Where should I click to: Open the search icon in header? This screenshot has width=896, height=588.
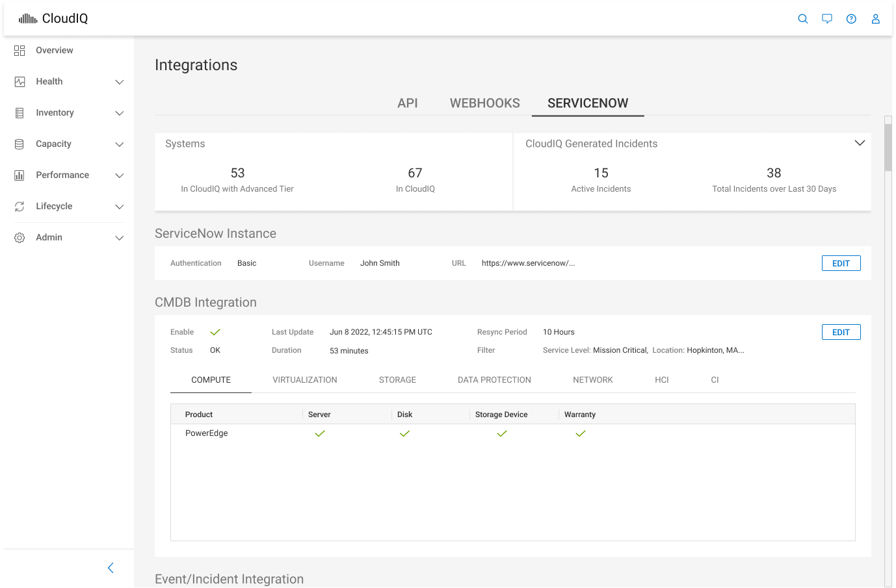(803, 19)
